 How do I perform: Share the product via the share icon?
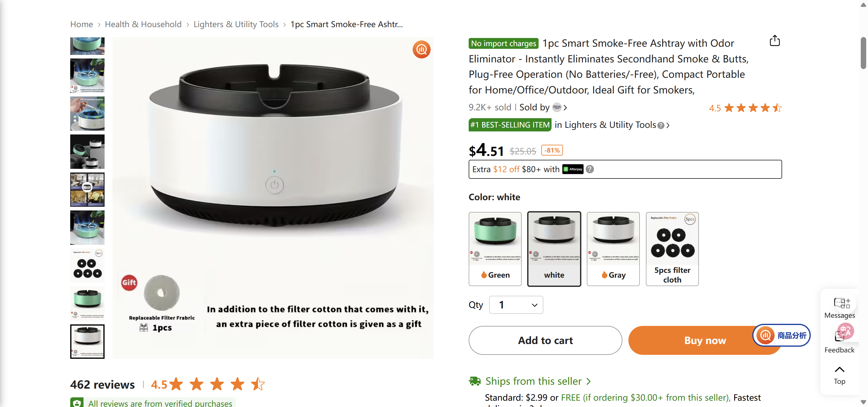click(775, 40)
